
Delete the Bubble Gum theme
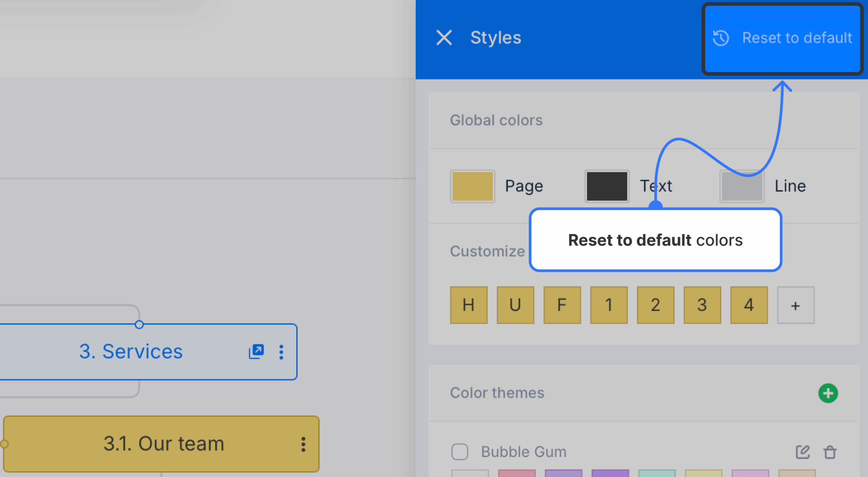(x=830, y=452)
